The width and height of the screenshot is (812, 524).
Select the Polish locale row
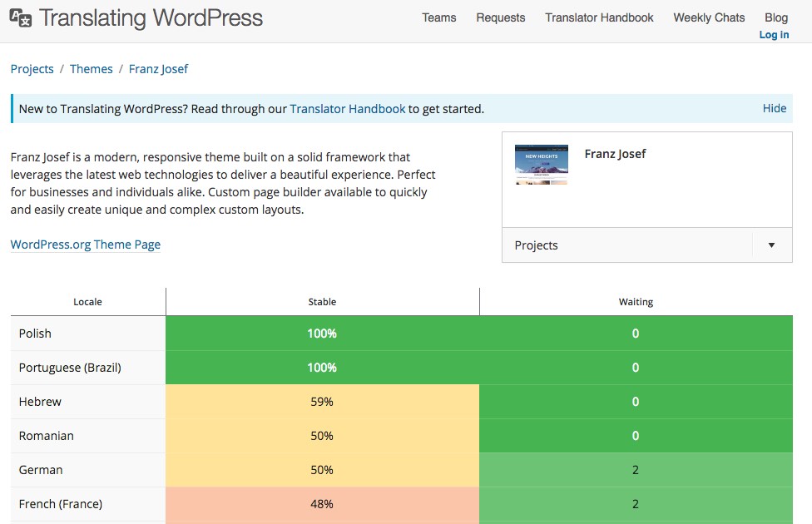click(35, 334)
